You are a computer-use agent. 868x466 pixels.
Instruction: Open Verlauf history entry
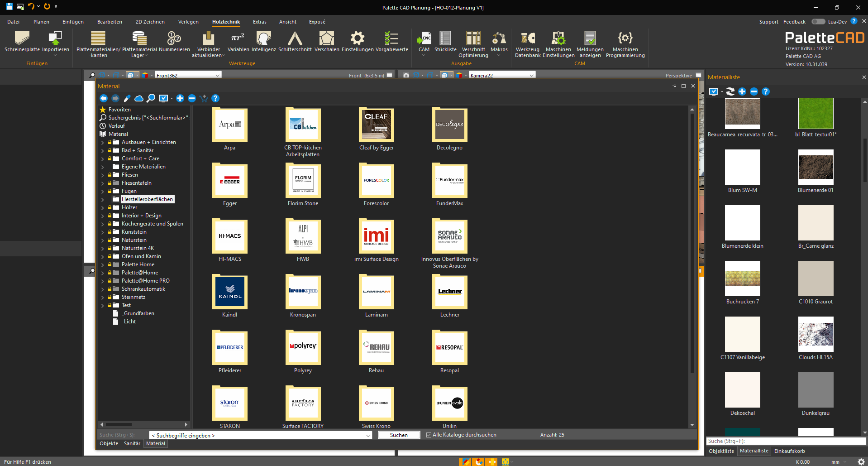pyautogui.click(x=116, y=126)
